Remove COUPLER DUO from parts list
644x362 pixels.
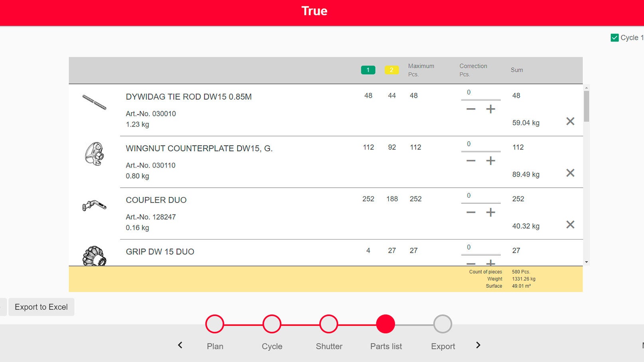pos(570,224)
